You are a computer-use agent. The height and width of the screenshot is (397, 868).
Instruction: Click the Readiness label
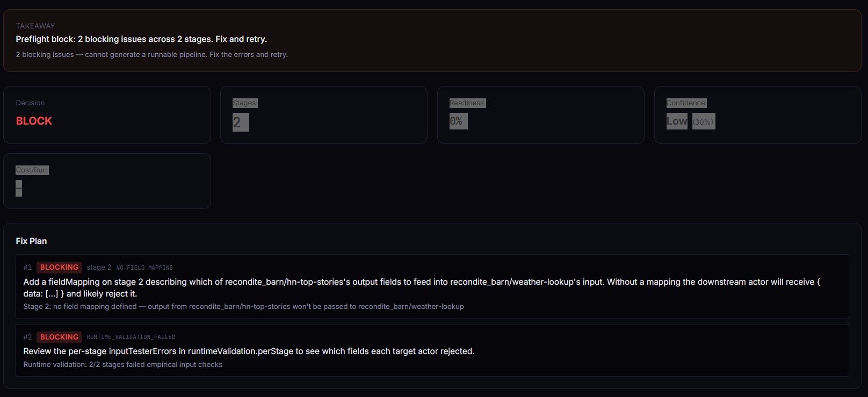tap(467, 103)
